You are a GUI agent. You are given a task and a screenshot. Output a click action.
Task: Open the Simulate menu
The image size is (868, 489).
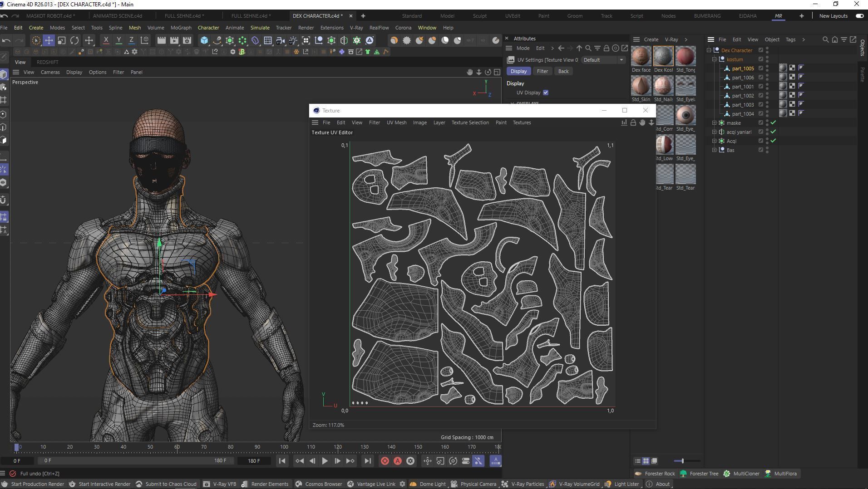click(260, 28)
